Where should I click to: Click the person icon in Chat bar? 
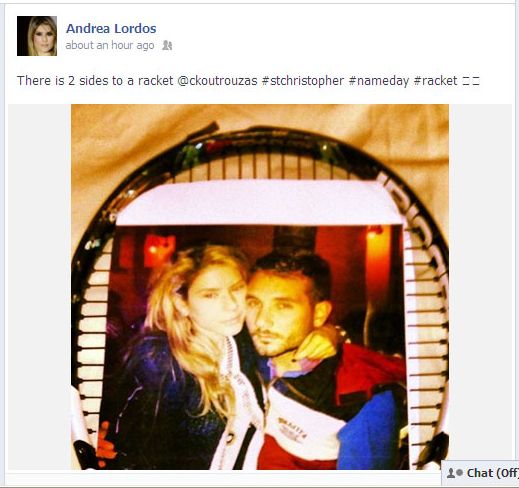pyautogui.click(x=451, y=473)
